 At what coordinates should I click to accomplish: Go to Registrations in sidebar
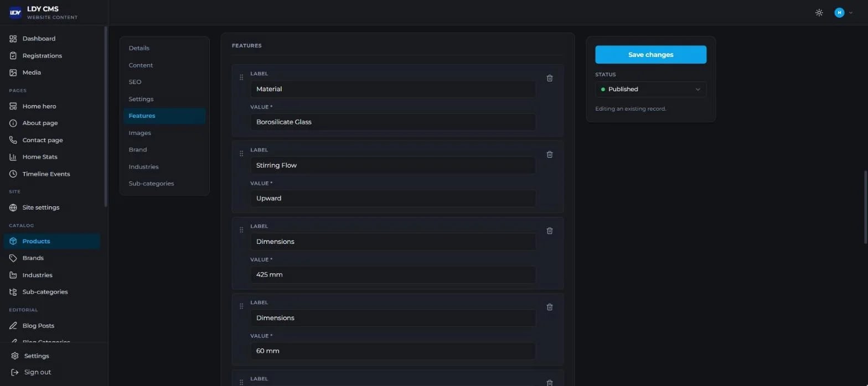point(52,56)
